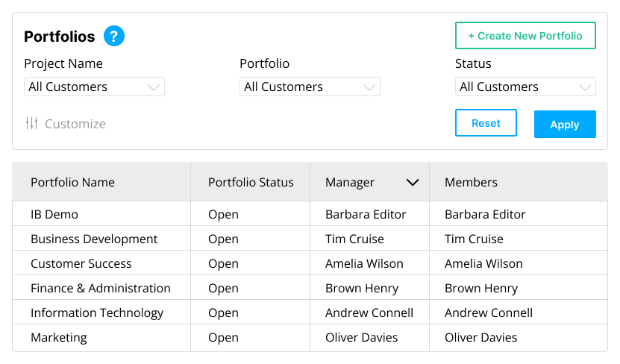620x364 pixels.
Task: Open the IB Demo portfolio row
Action: click(x=54, y=215)
